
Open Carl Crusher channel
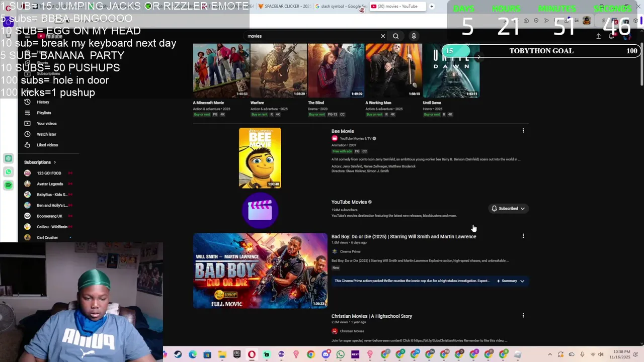point(48,237)
